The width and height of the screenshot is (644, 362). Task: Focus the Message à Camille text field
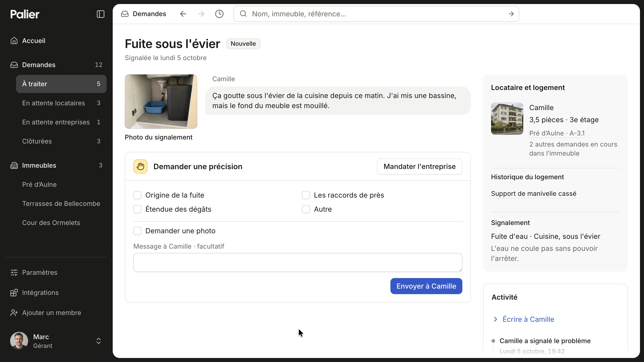pyautogui.click(x=298, y=262)
